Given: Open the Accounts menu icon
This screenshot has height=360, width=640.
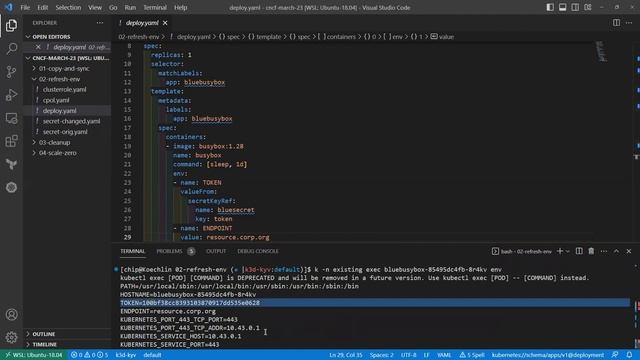Looking at the screenshot, I should tap(11, 315).
